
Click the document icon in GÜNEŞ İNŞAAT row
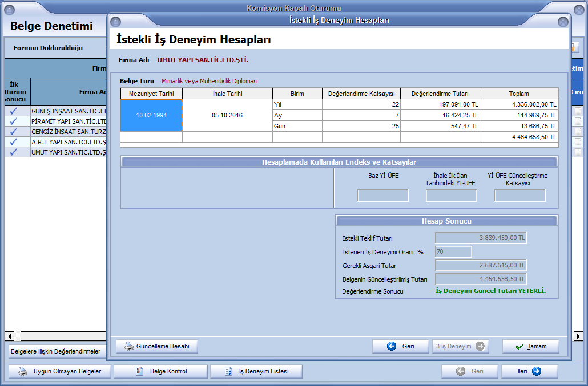tap(578, 112)
